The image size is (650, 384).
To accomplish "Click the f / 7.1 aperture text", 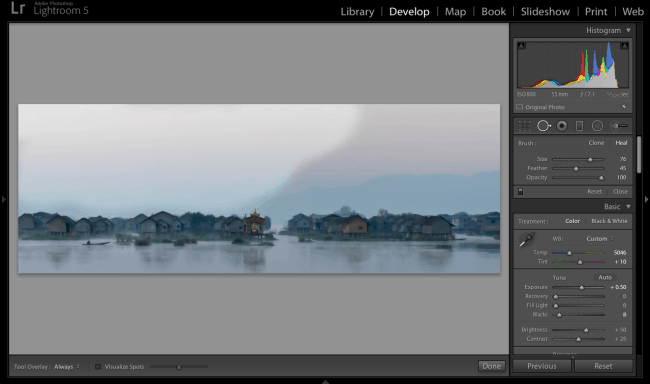I will (x=587, y=95).
